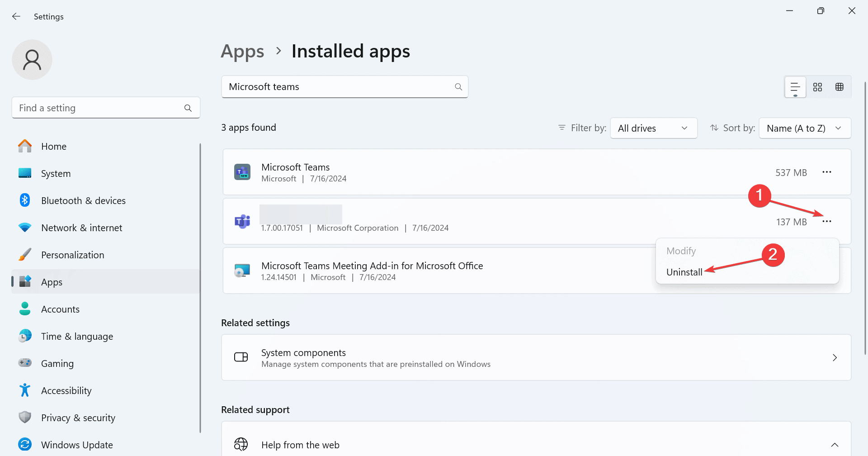The image size is (868, 456).
Task: Select the Microsoft Teams Meeting Add-in entry
Action: [537, 271]
